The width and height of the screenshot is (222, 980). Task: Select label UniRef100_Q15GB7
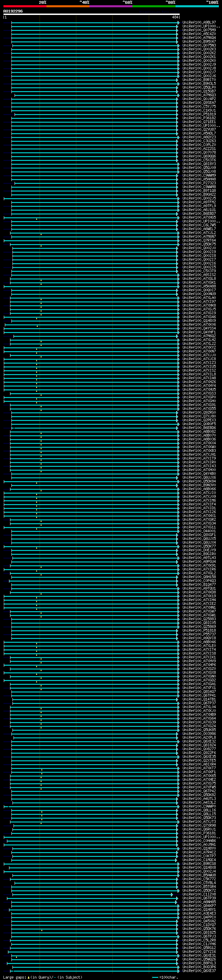click(x=199, y=91)
